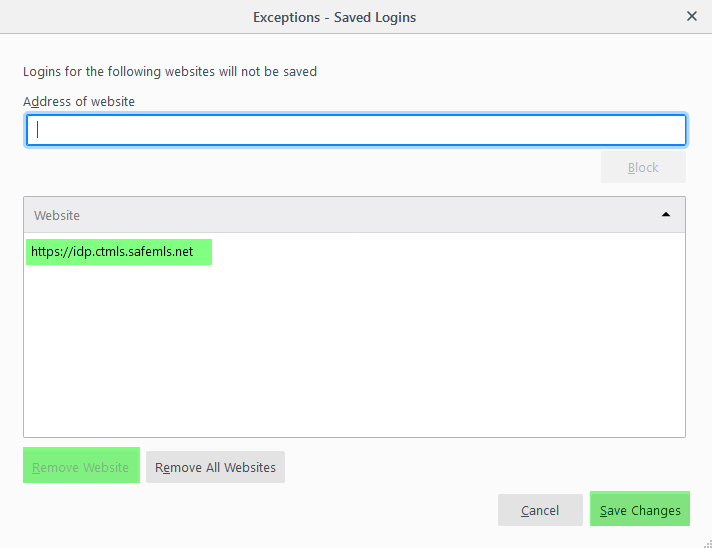This screenshot has height=548, width=712.
Task: Click the Remove Website button
Action: (x=81, y=467)
